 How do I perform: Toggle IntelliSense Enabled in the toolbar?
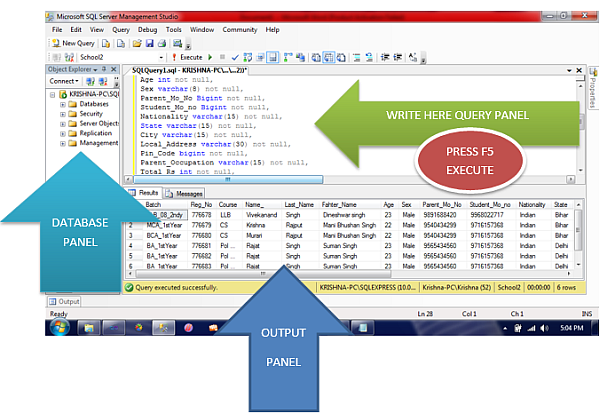point(272,57)
